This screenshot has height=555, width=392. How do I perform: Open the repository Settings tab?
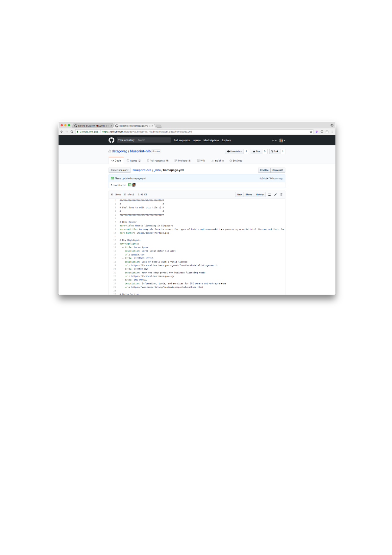click(236, 161)
